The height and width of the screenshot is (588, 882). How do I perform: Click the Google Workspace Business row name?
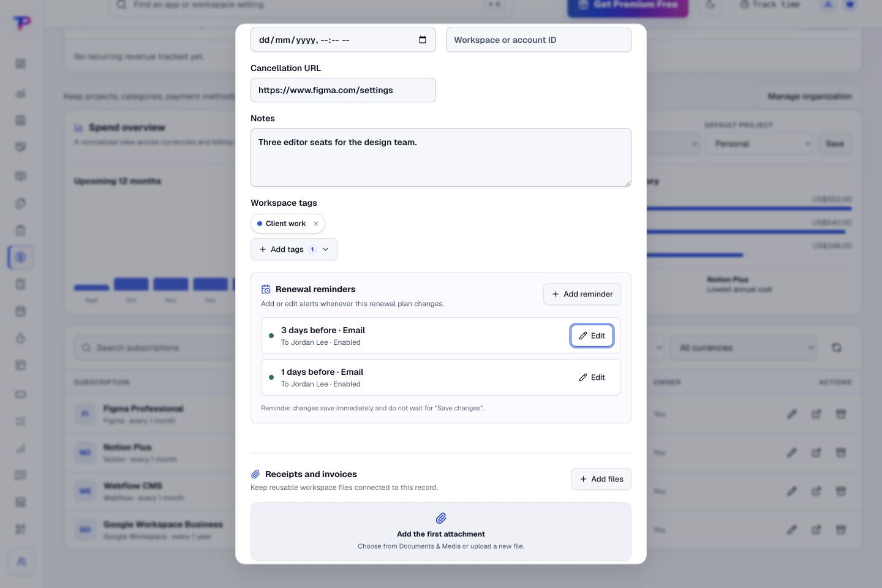(163, 524)
